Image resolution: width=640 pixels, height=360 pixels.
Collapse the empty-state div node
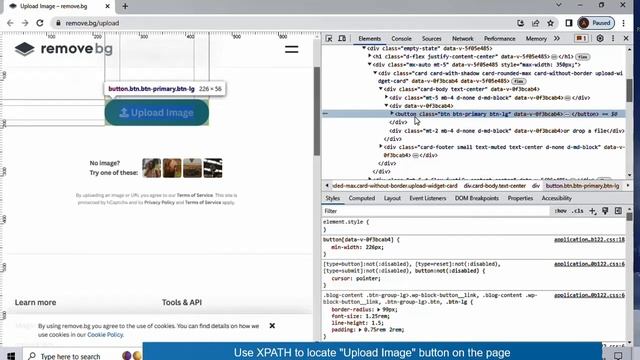click(x=364, y=48)
